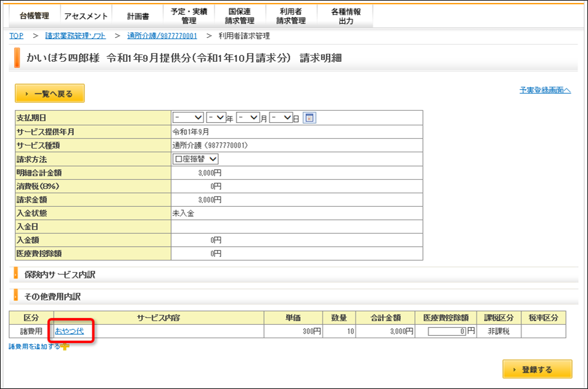This screenshot has width=588, height=389.
Task: Click the 請求金額 3,000円 value
Action: pos(210,199)
